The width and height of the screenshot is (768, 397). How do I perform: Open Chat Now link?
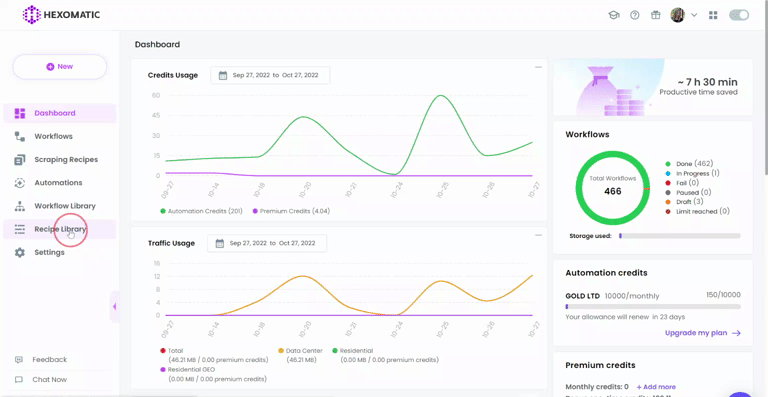pyautogui.click(x=49, y=379)
